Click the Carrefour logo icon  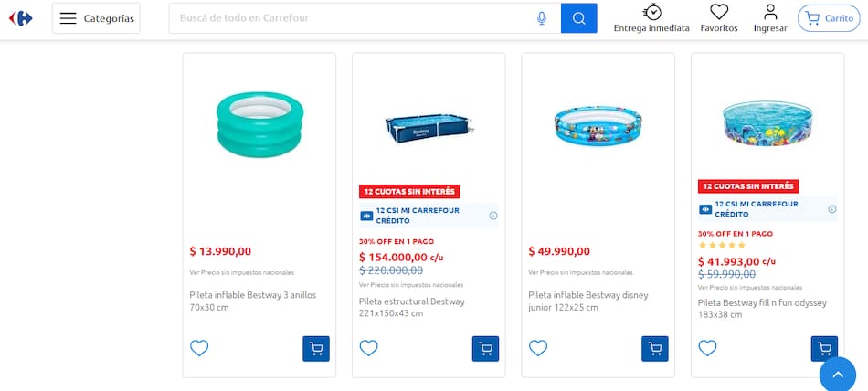[x=20, y=18]
